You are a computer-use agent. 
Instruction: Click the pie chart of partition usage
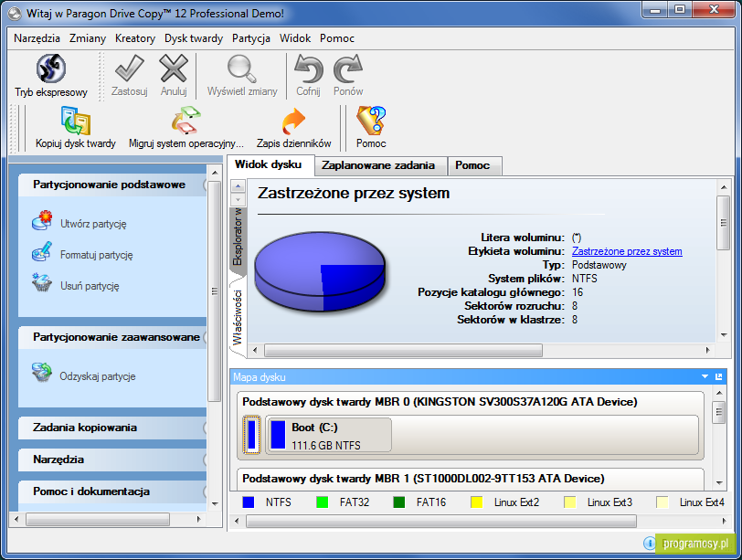(x=320, y=271)
